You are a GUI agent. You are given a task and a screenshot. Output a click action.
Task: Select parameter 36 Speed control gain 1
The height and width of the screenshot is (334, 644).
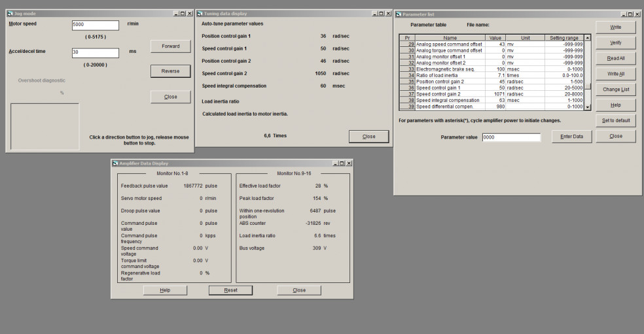(492, 88)
